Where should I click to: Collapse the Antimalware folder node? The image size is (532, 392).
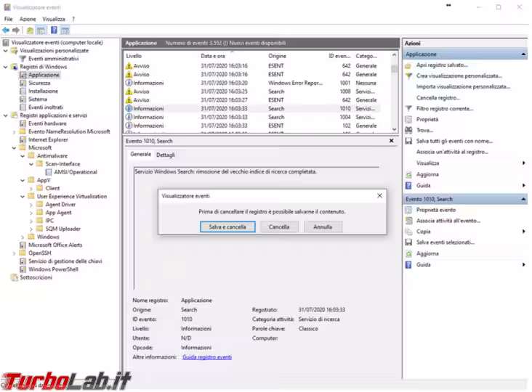pyautogui.click(x=23, y=156)
